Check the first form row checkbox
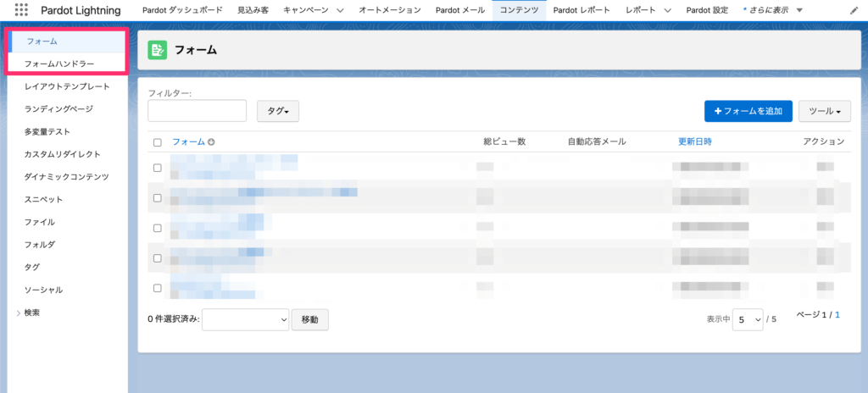This screenshot has height=393, width=868. (157, 168)
